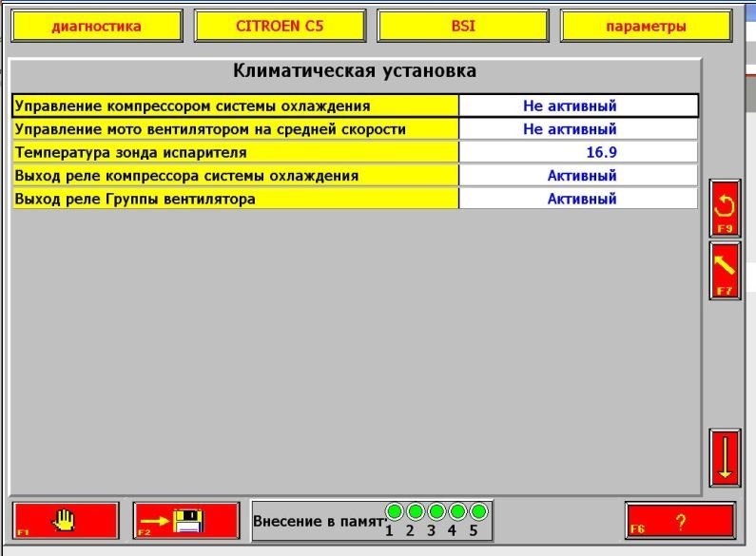Image resolution: width=756 pixels, height=556 pixels.
Task: Click the F1 hand stop button
Action: point(66,521)
